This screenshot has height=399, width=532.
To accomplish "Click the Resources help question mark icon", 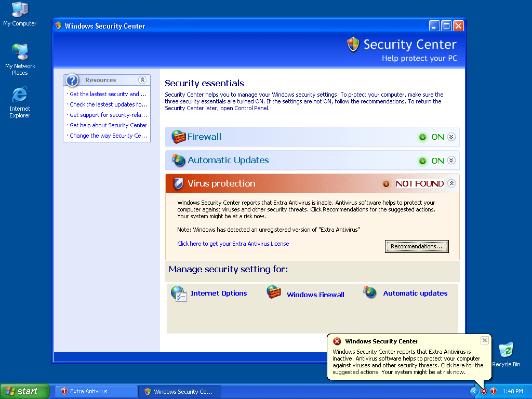I will point(73,80).
